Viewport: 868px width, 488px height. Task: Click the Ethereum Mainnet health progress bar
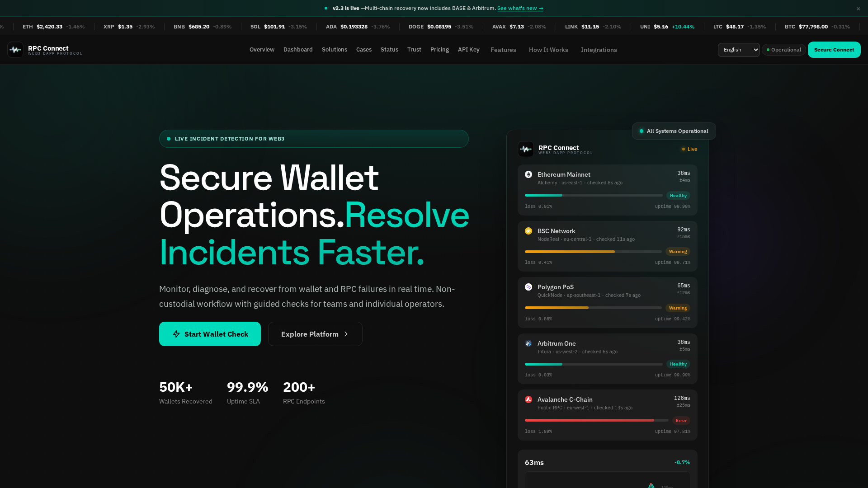(594, 195)
